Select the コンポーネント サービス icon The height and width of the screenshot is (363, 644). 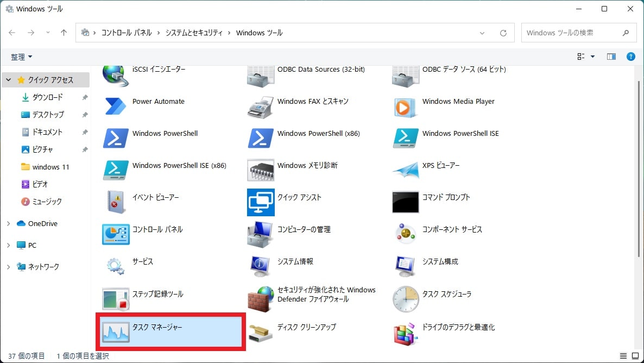(406, 234)
